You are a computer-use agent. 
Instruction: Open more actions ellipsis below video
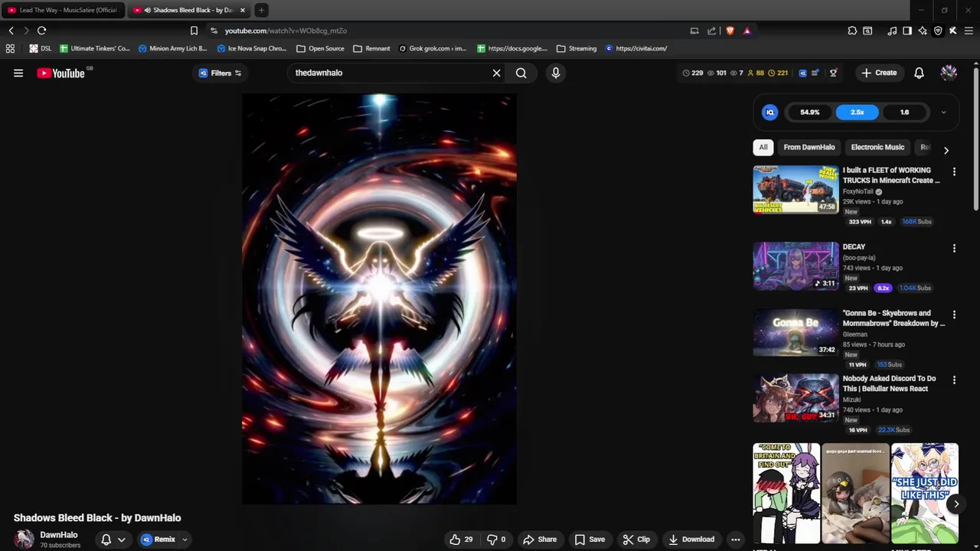click(736, 540)
